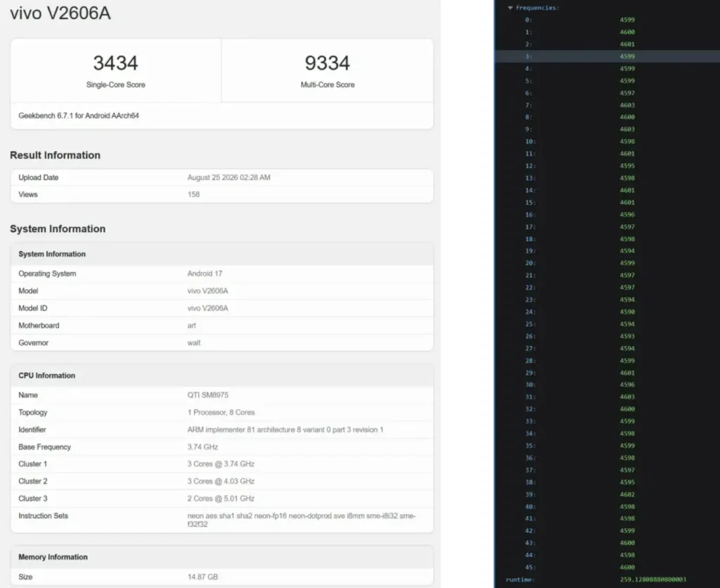The height and width of the screenshot is (588, 720).
Task: Click the Multi-Core Score label
Action: tap(328, 84)
